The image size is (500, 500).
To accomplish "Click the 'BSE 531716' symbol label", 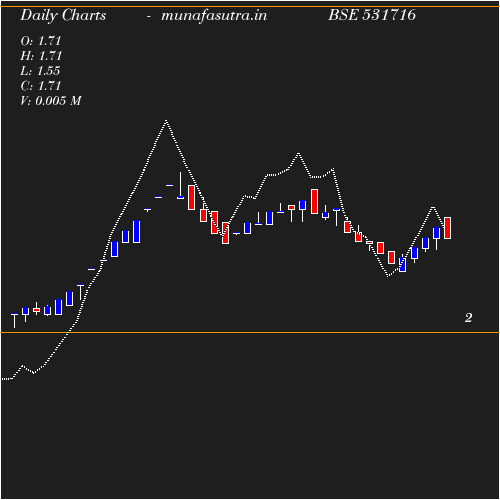I will [372, 15].
